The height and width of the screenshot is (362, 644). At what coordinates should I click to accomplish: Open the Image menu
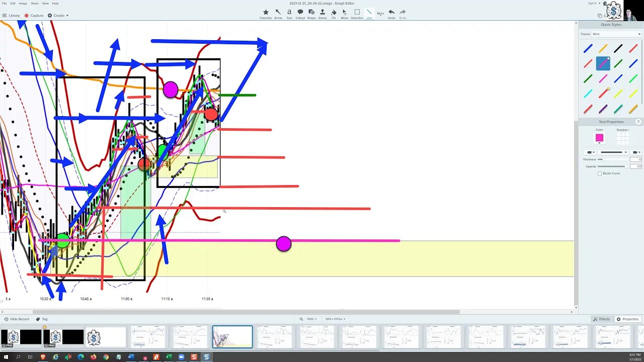click(x=23, y=4)
